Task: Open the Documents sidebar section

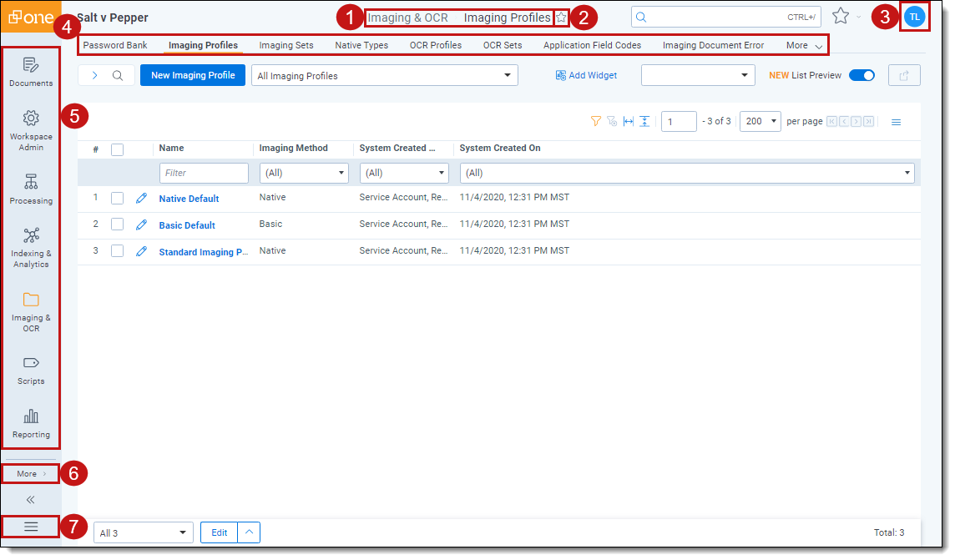Action: tap(31, 72)
